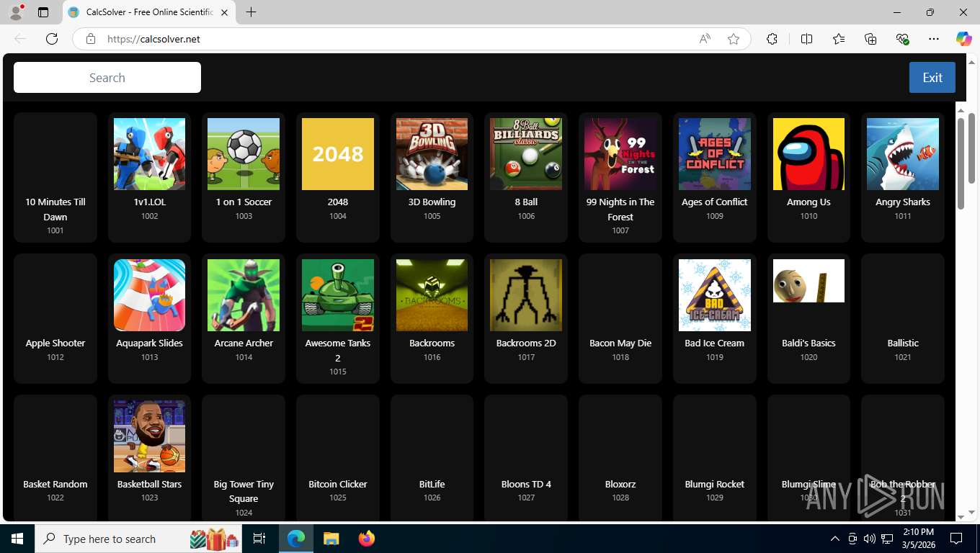Activate Read aloud in address bar
980x553 pixels.
pos(705,39)
